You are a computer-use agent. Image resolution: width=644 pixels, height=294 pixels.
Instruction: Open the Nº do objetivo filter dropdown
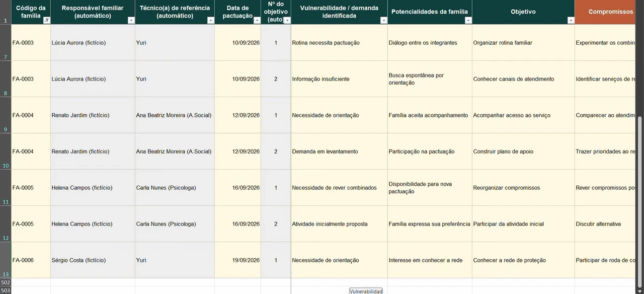pyautogui.click(x=287, y=21)
